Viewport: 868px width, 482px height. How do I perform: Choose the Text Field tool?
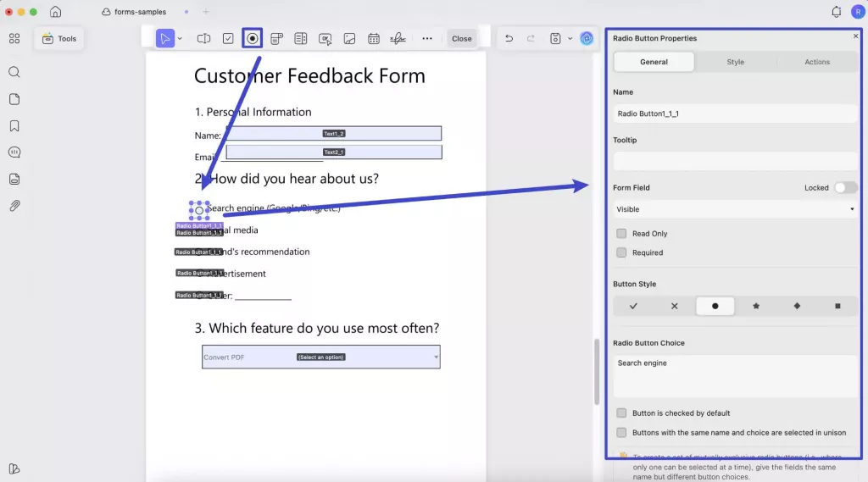pyautogui.click(x=203, y=38)
